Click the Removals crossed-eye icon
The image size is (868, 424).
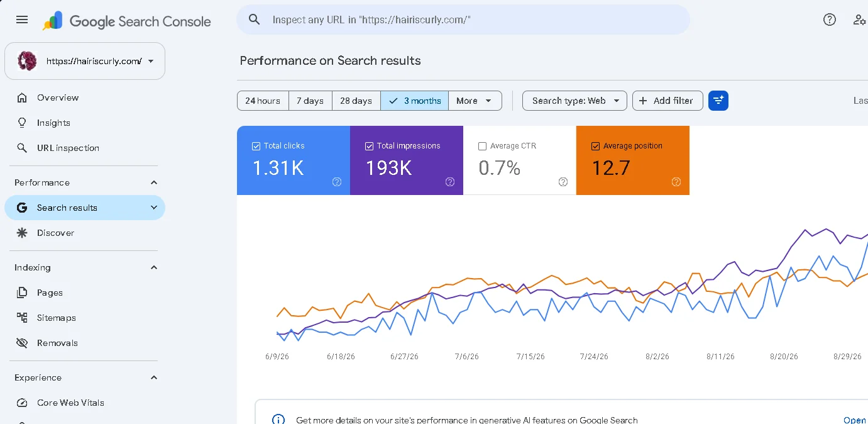(22, 343)
